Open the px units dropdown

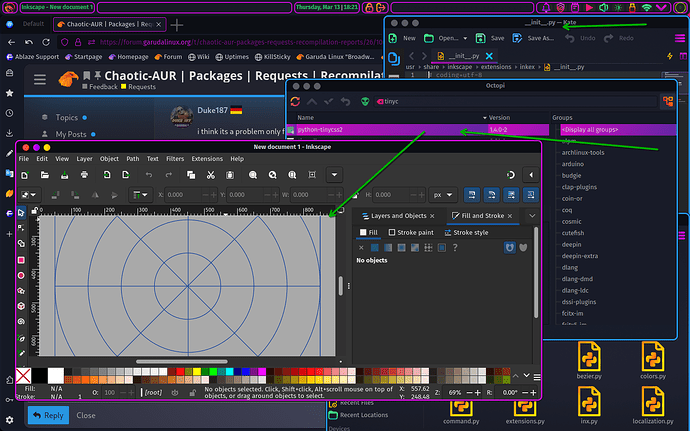(x=443, y=195)
